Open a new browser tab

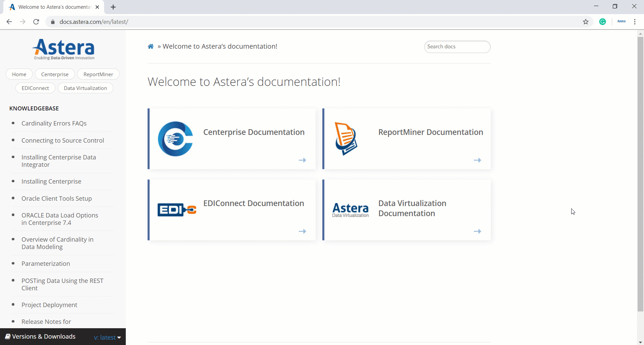(113, 7)
